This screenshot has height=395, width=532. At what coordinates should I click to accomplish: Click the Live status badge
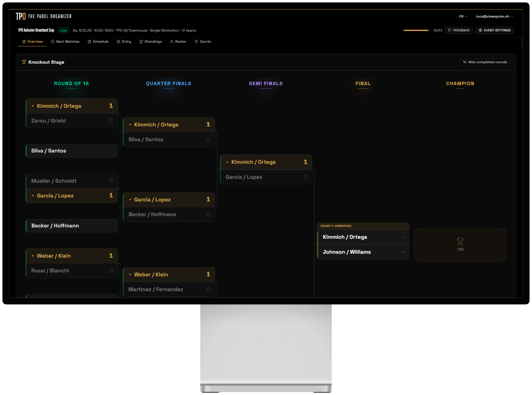(63, 30)
